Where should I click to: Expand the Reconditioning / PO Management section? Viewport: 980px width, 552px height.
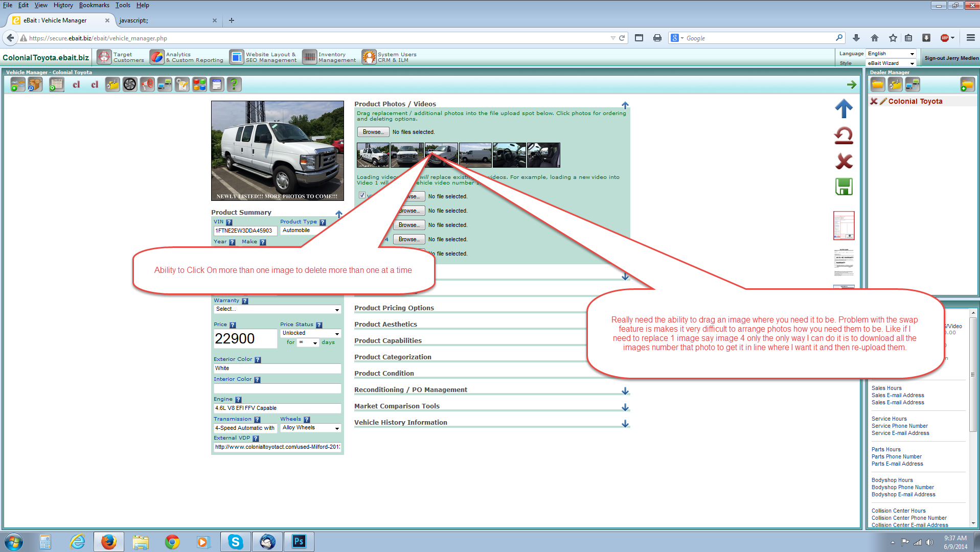pyautogui.click(x=625, y=391)
